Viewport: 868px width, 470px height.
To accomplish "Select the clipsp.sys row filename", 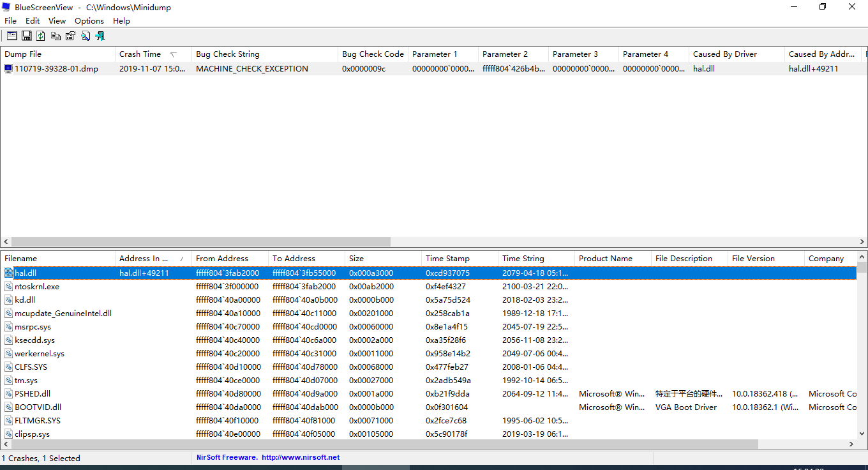I will click(32, 434).
